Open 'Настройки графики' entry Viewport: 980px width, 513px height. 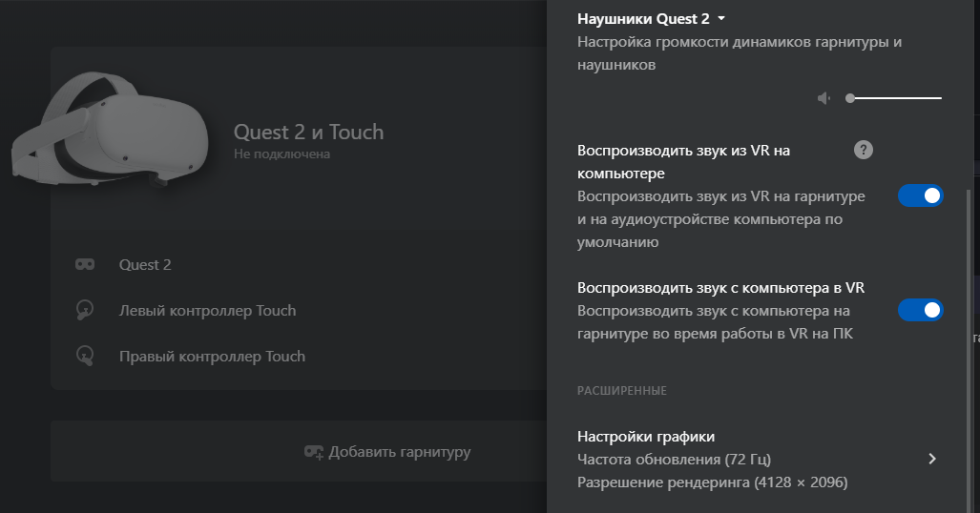(758, 460)
